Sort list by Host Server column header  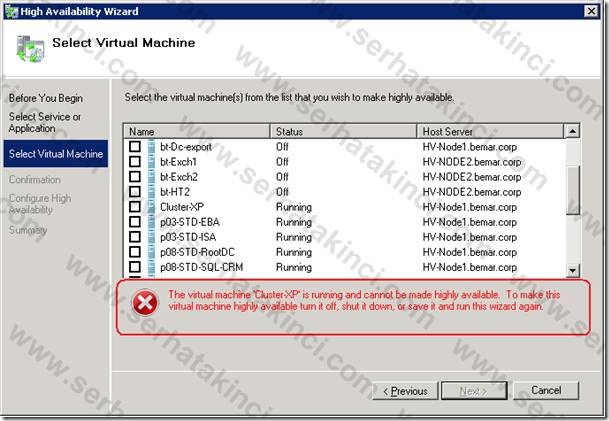coord(490,132)
